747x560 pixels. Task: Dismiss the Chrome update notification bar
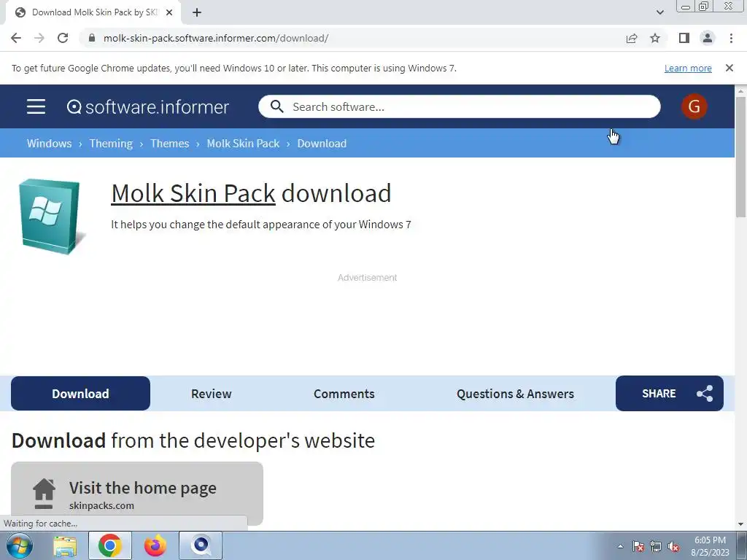pos(729,68)
